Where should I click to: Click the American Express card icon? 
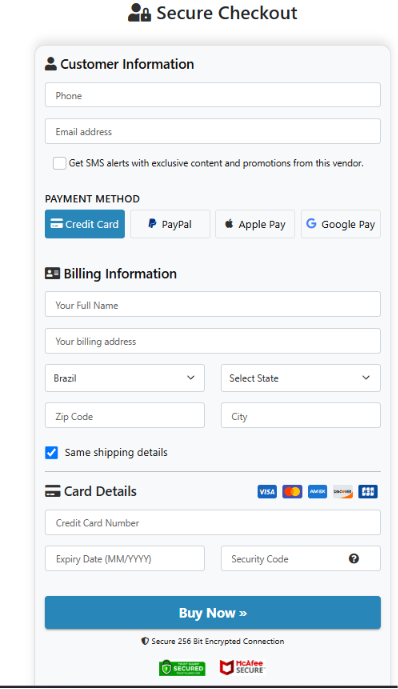317,492
